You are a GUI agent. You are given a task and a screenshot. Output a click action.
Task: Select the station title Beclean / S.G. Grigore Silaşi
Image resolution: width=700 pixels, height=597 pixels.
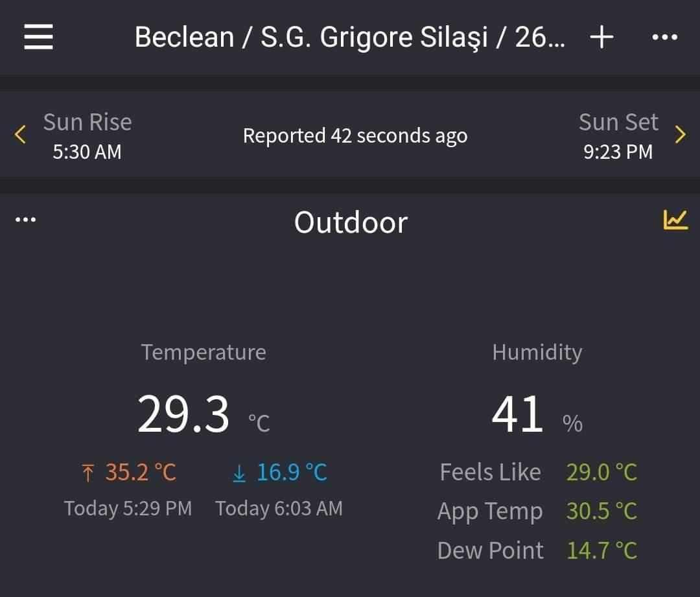[x=349, y=37]
